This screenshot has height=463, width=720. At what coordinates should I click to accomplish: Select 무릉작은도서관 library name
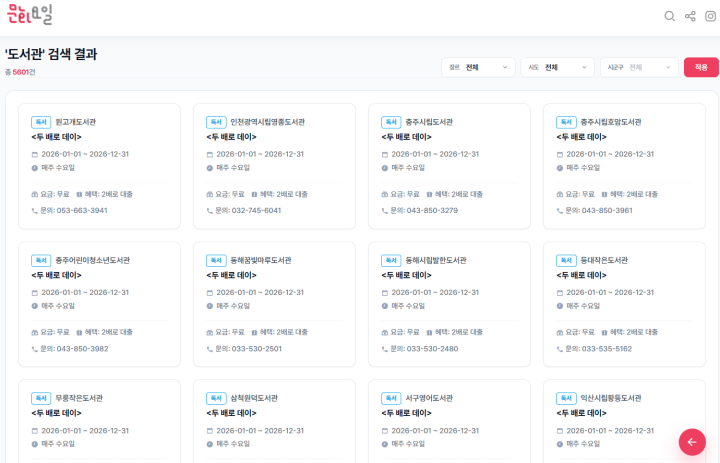pyautogui.click(x=79, y=398)
